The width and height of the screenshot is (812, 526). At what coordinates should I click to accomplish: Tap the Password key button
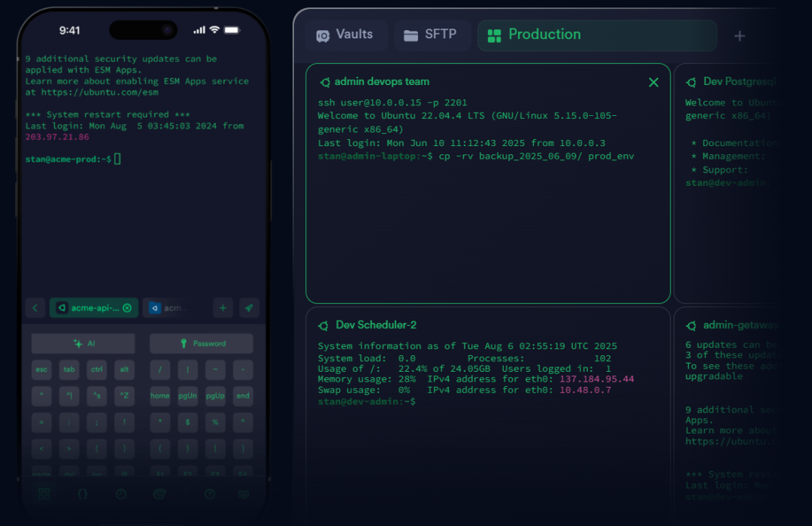[x=201, y=344]
